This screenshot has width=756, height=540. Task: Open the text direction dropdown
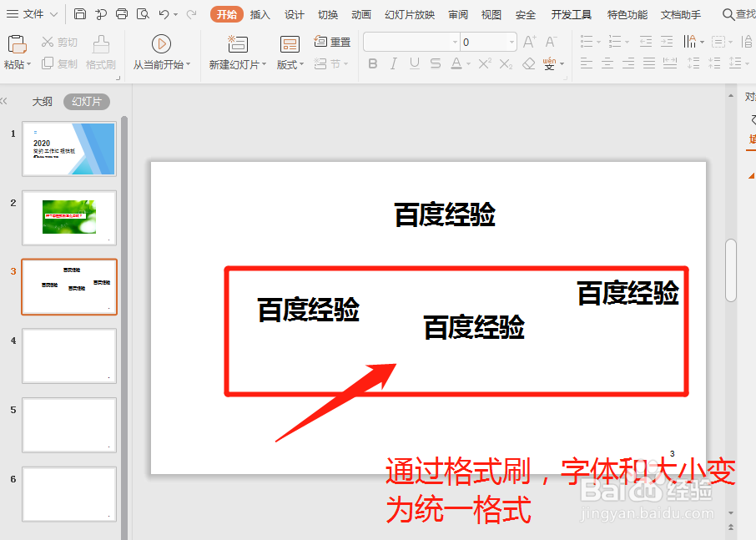[x=702, y=42]
